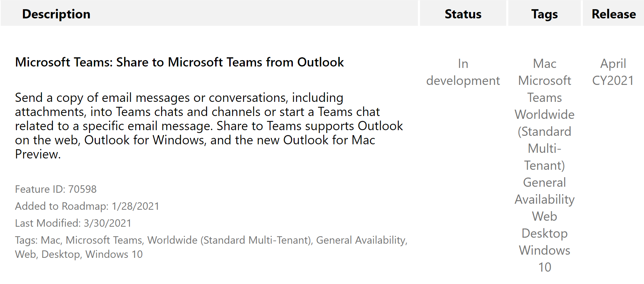The image size is (644, 284).
Task: Click Worldwide (Standard Multi-Tenant) in the bottom Tags line
Action: [229, 240]
